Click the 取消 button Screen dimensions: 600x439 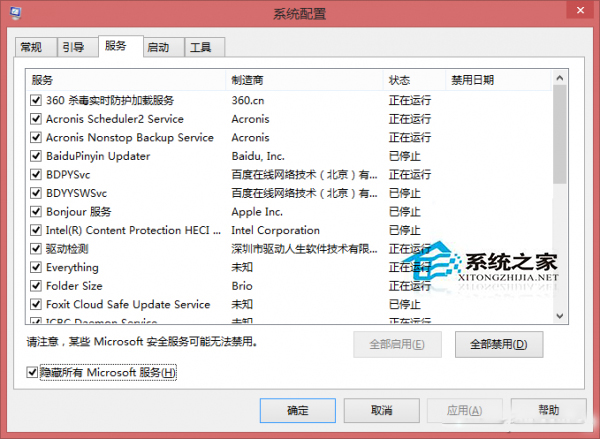pyautogui.click(x=382, y=411)
